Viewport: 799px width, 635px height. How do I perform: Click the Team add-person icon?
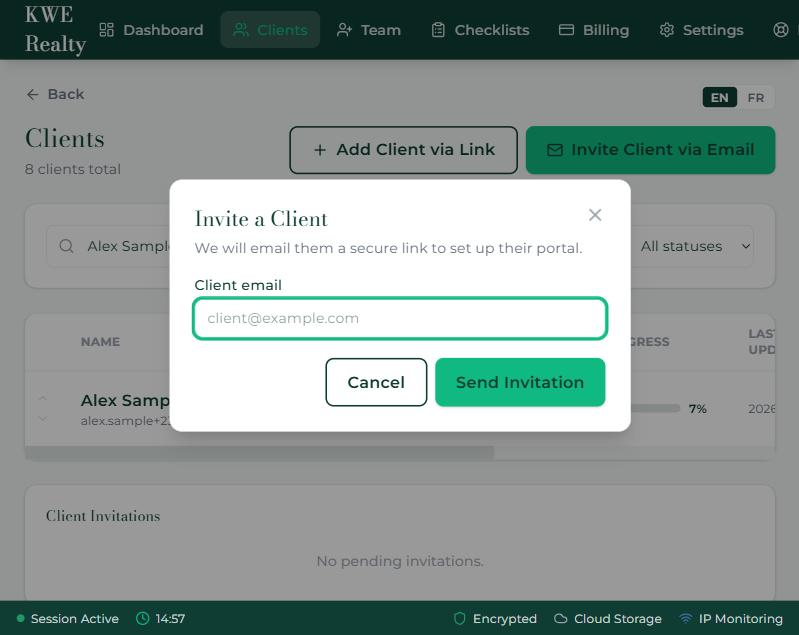point(344,30)
